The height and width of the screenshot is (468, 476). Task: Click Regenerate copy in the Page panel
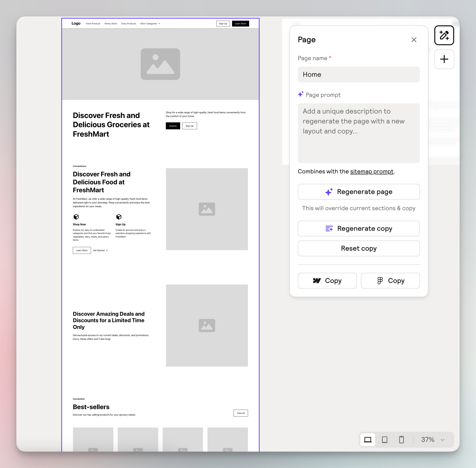coord(359,228)
